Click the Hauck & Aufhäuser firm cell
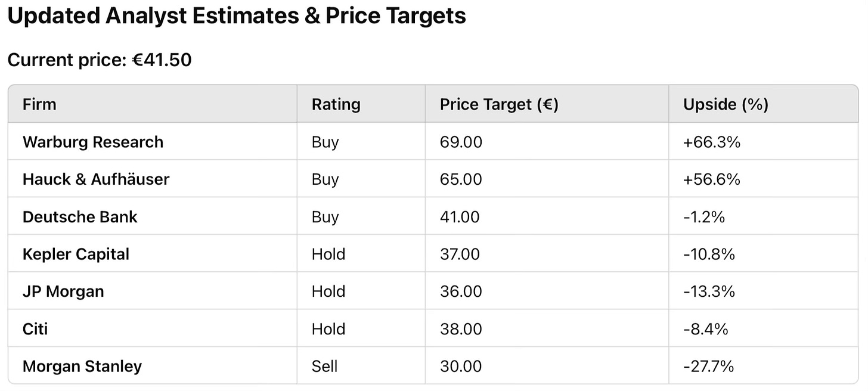The height and width of the screenshot is (391, 868). tap(96, 179)
